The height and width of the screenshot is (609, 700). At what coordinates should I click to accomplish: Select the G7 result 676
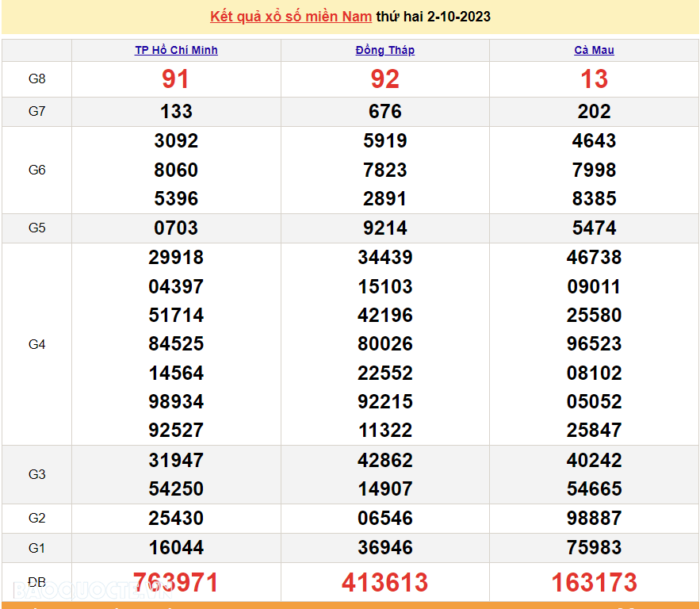point(385,112)
